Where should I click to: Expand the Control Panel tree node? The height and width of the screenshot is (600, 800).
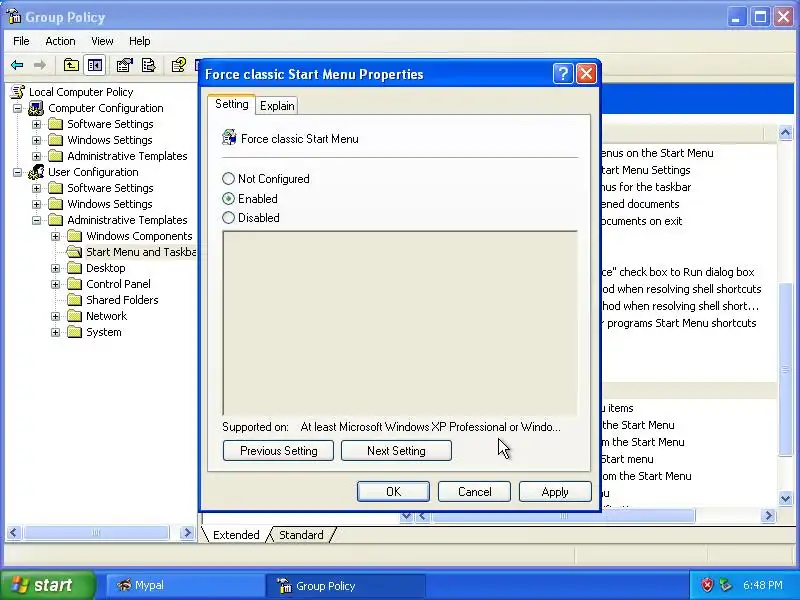pos(56,284)
